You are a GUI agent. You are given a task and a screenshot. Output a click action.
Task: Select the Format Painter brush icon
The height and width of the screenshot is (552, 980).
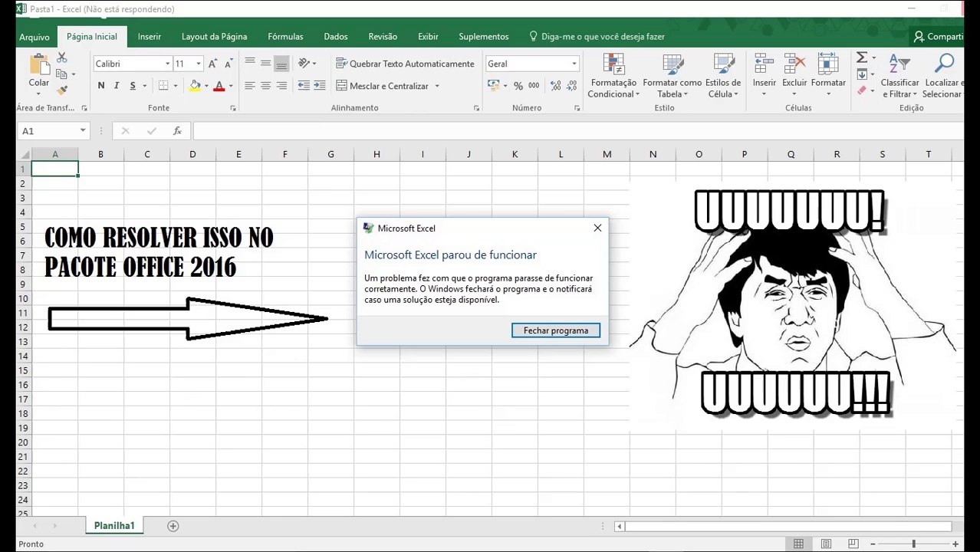click(x=62, y=90)
